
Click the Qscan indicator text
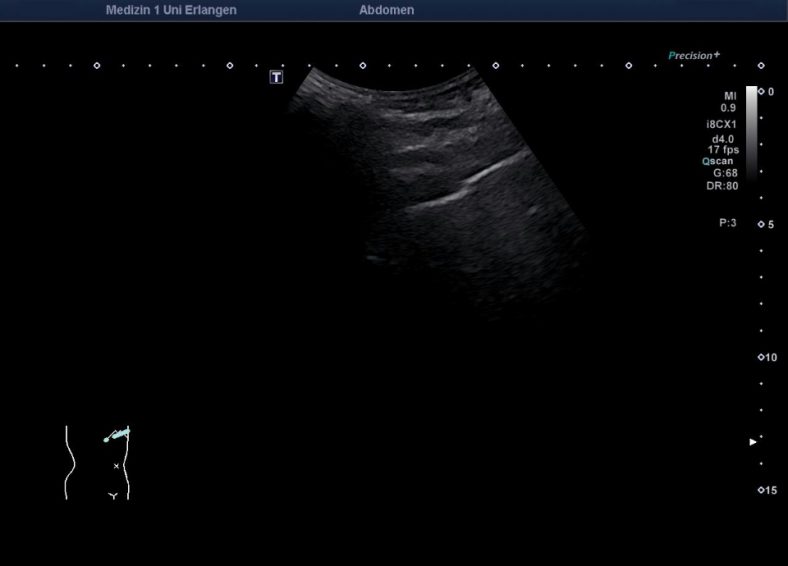tap(719, 160)
